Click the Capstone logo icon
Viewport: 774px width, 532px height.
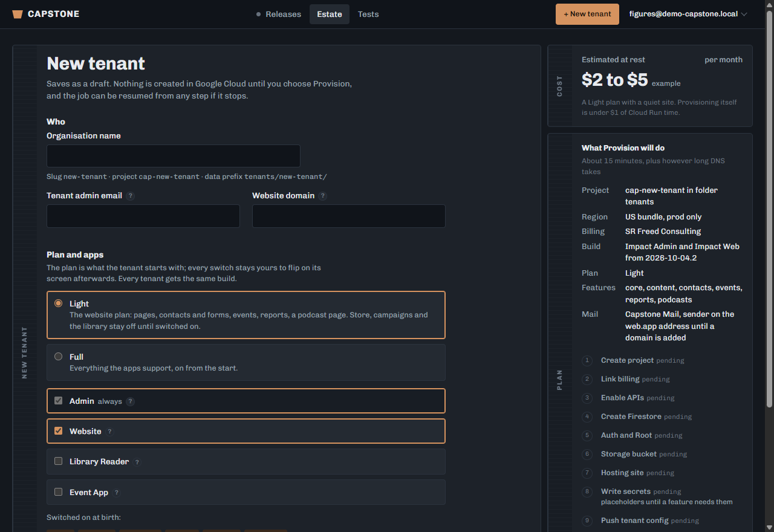tap(18, 14)
